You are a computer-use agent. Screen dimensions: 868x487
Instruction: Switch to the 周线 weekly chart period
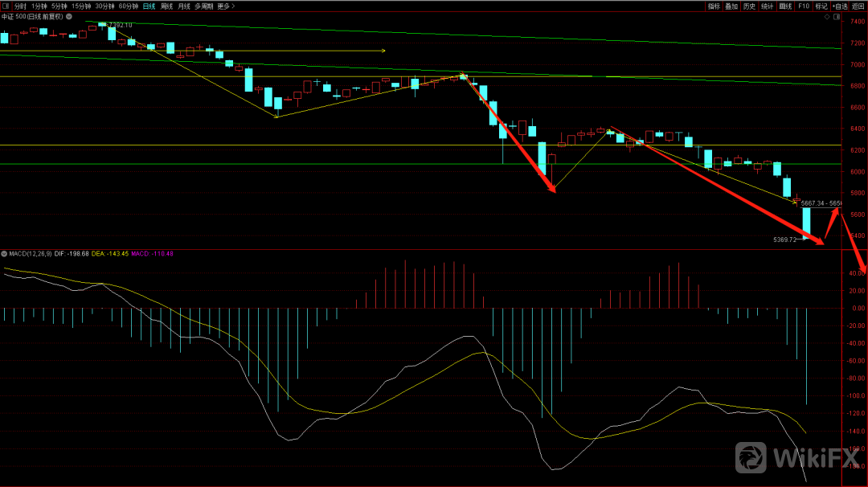click(167, 6)
